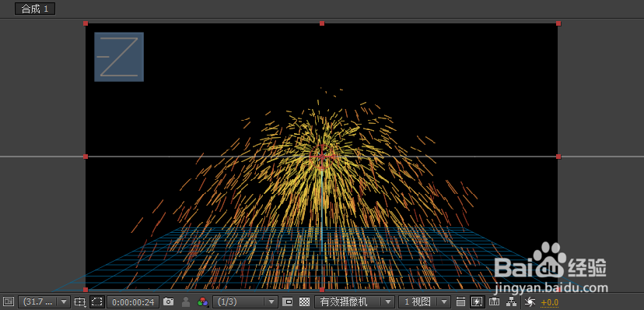Open the Fast Previews lightning icon
Viewport: 644px width, 310px height.
click(477, 301)
